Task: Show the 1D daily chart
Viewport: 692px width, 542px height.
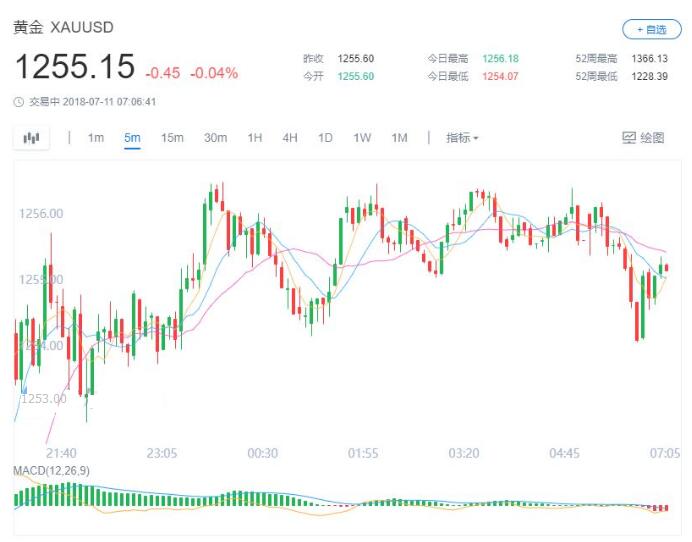Action: click(325, 138)
